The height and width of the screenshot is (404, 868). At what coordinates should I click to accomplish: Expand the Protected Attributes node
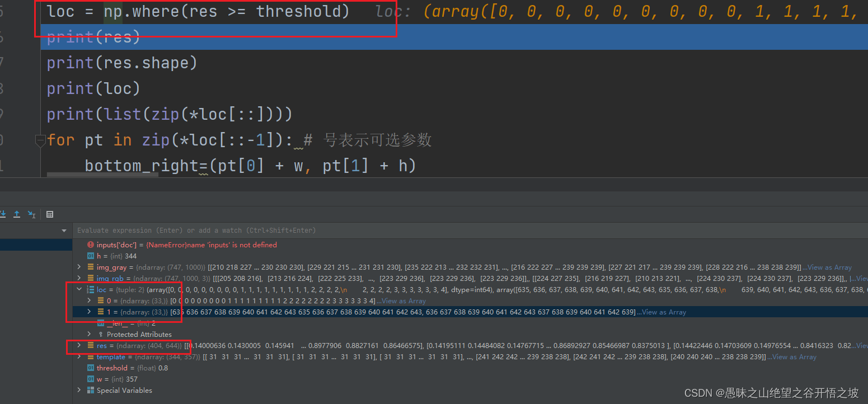90,335
